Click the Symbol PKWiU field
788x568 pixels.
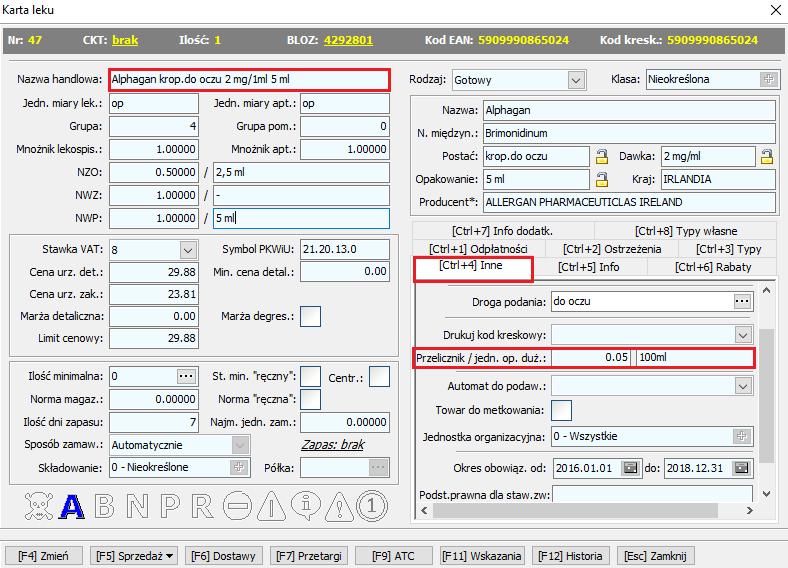click(x=345, y=249)
